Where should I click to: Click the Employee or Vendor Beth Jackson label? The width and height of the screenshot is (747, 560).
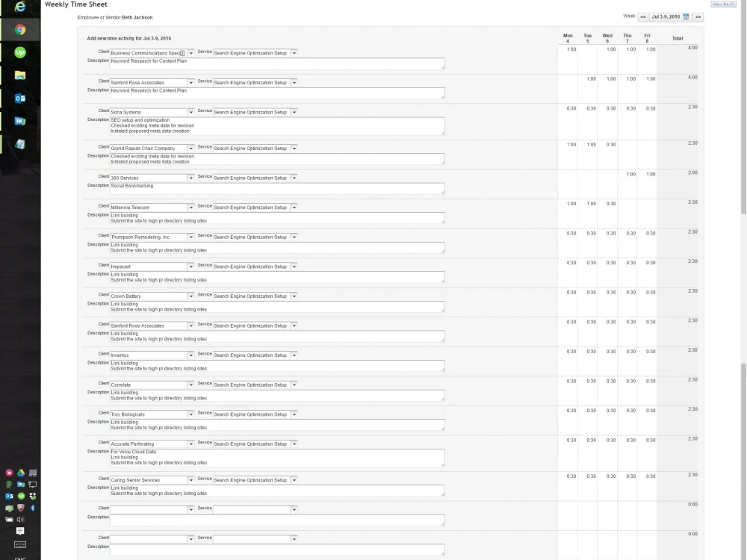pyautogui.click(x=115, y=18)
